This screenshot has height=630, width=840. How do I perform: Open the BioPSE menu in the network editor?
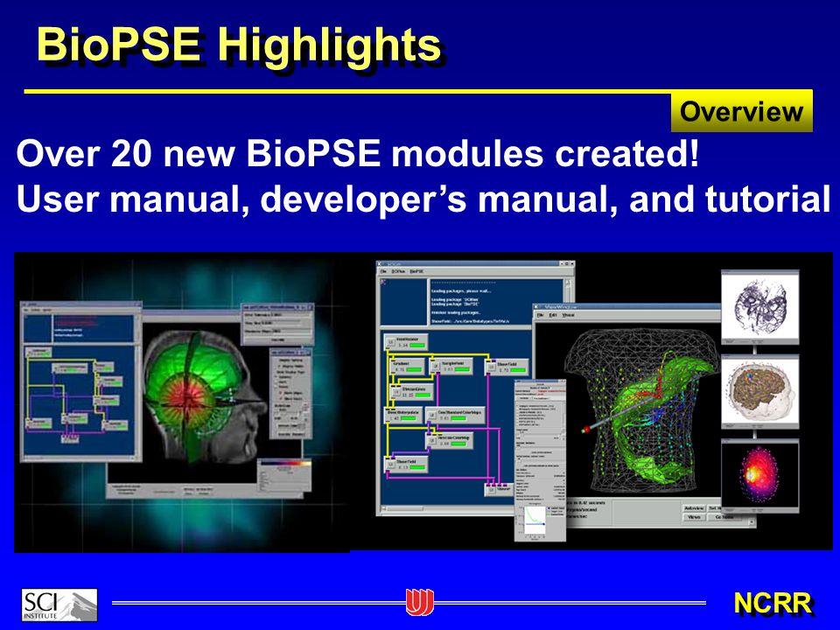point(416,271)
